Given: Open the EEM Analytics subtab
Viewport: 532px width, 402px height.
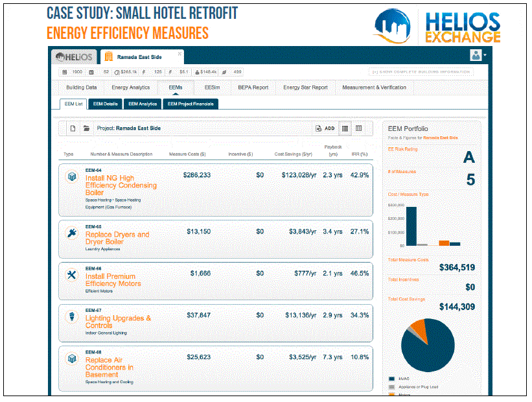Looking at the screenshot, I should pyautogui.click(x=143, y=104).
